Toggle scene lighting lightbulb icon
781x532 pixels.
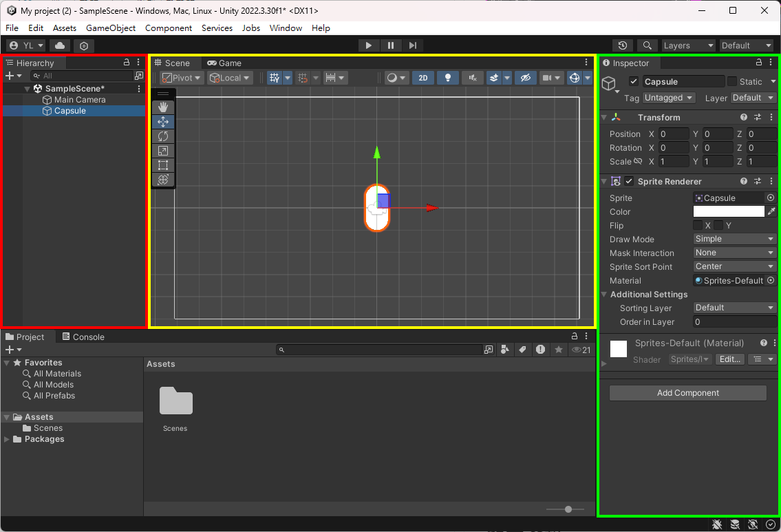pyautogui.click(x=448, y=78)
